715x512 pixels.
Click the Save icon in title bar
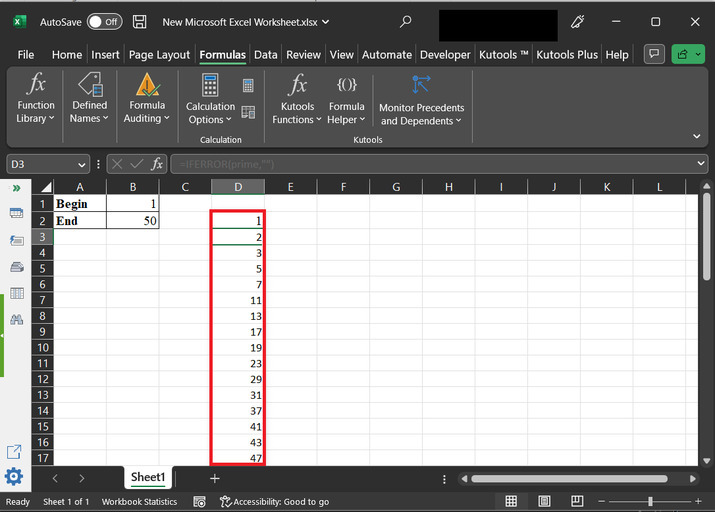pos(140,21)
